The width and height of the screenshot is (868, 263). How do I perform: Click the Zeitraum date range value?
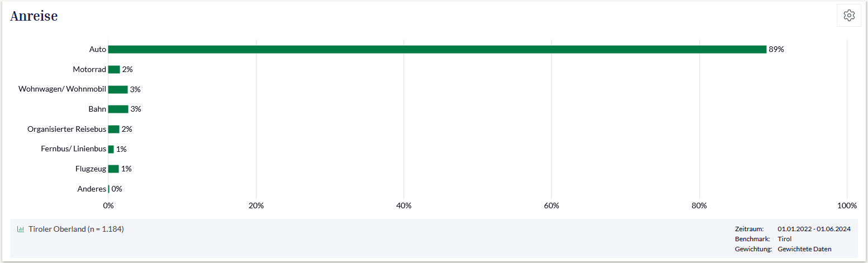[814, 229]
